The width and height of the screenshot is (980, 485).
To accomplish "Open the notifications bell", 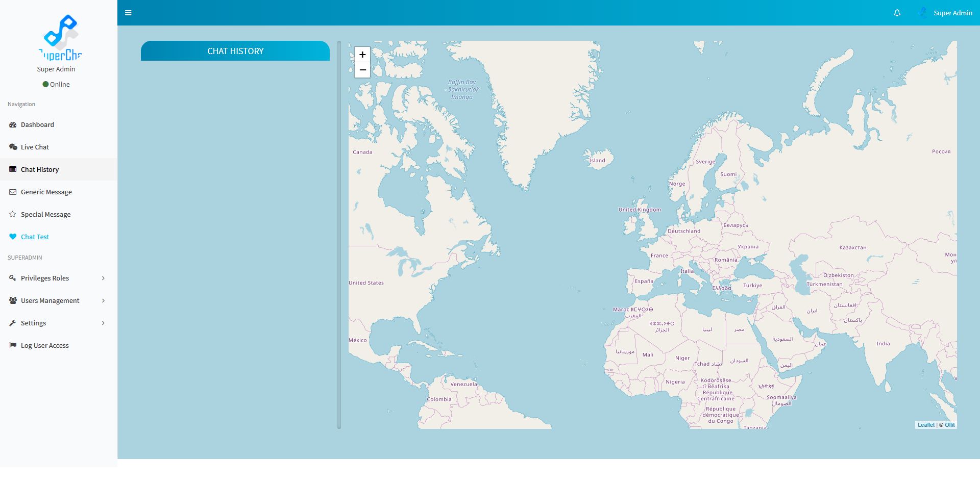I will tap(897, 13).
